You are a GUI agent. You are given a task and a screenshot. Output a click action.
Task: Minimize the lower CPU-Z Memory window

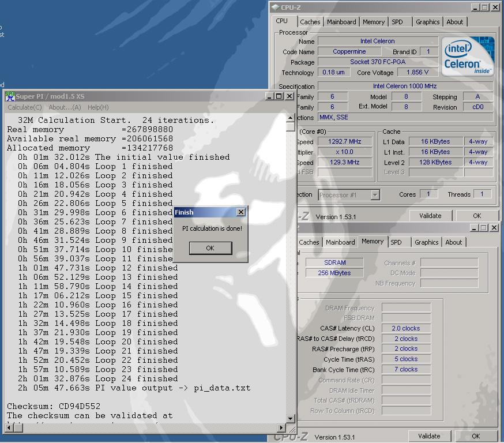[x=474, y=228]
